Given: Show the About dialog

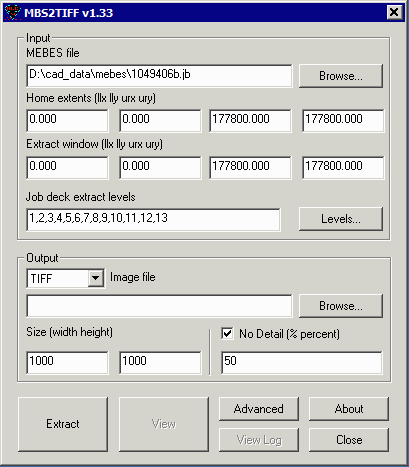Looking at the screenshot, I should (349, 409).
